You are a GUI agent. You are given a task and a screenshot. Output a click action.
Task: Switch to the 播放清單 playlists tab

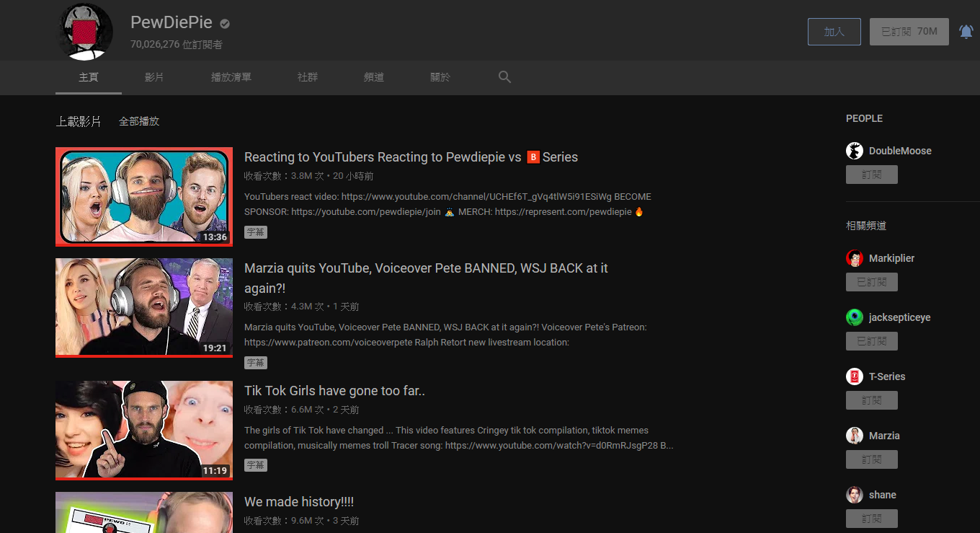coord(231,77)
